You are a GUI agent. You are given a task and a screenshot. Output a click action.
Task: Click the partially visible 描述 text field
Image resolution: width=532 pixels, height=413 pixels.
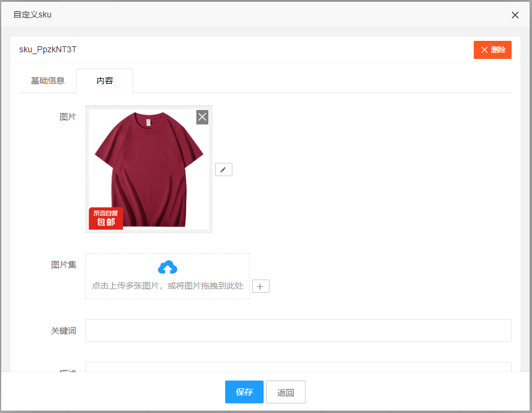[298, 367]
